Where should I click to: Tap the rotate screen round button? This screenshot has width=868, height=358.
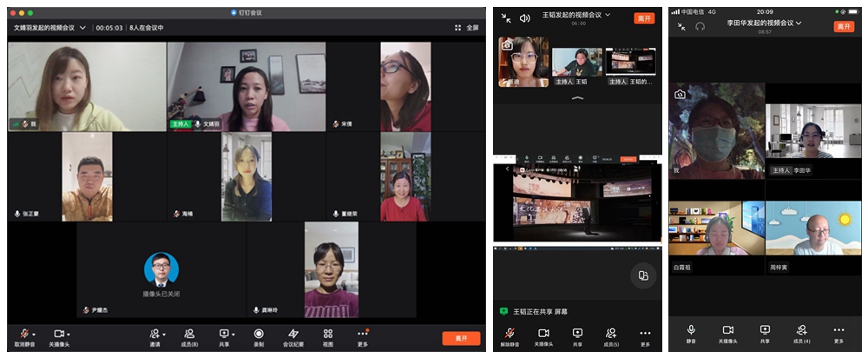click(642, 275)
